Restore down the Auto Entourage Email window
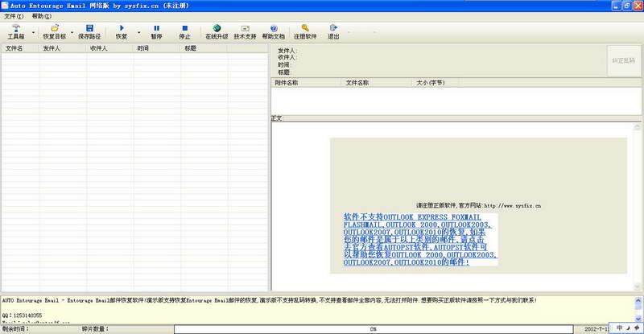644x334 pixels. pos(627,6)
